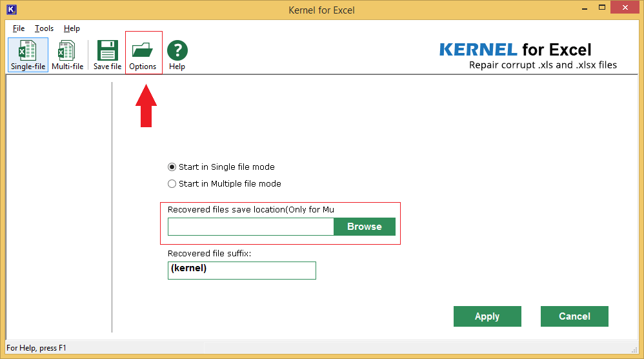Image resolution: width=644 pixels, height=359 pixels.
Task: Select Start in Single file mode
Action: point(221,167)
